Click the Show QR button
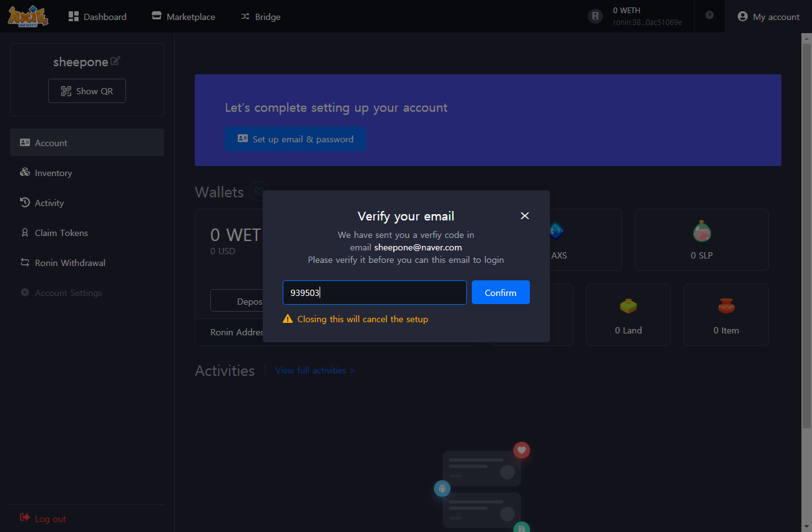812x532 pixels. click(x=87, y=91)
